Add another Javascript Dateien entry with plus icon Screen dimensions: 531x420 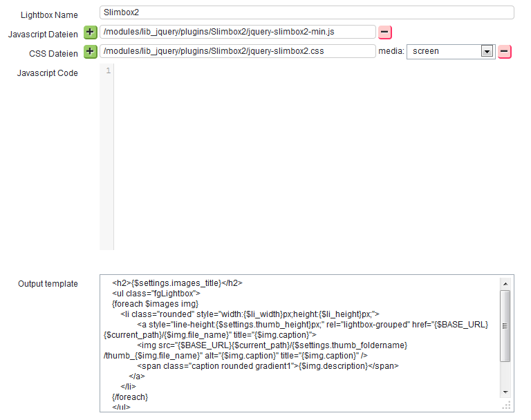(90, 32)
